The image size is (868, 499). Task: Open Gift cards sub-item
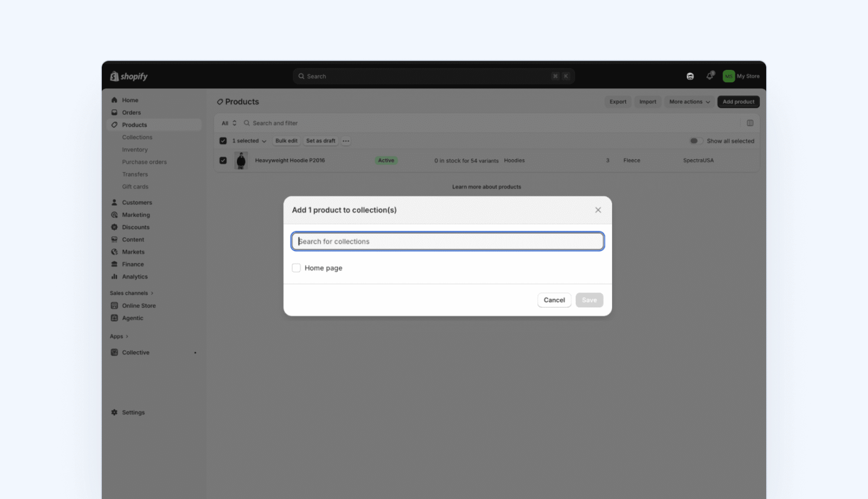point(135,187)
